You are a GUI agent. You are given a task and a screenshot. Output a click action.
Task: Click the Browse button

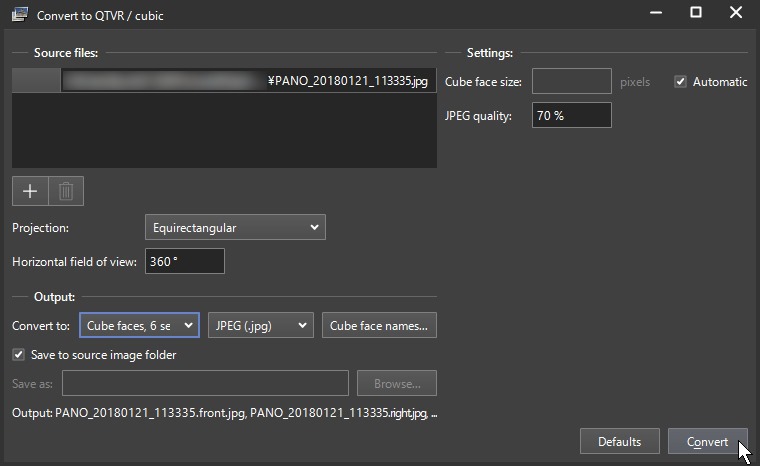(397, 384)
